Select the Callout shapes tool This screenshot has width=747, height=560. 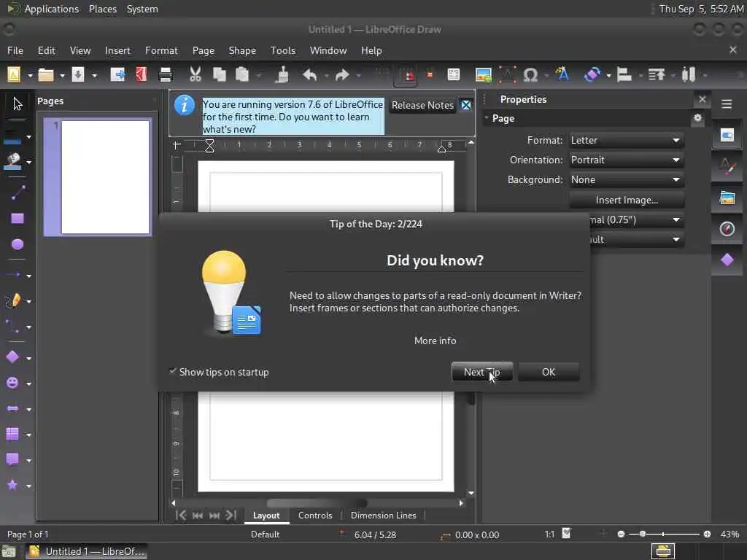coord(12,459)
